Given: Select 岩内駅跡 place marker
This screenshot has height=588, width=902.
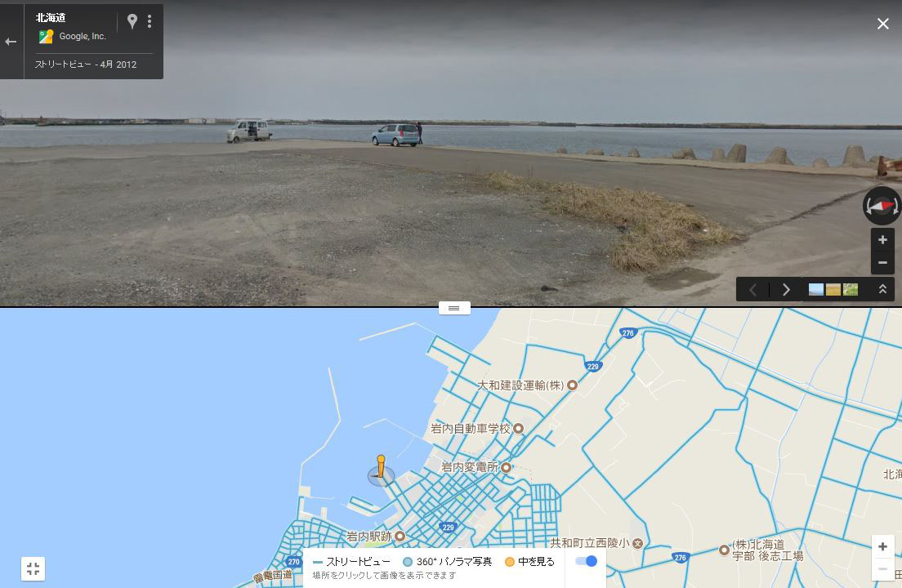Looking at the screenshot, I should [400, 537].
